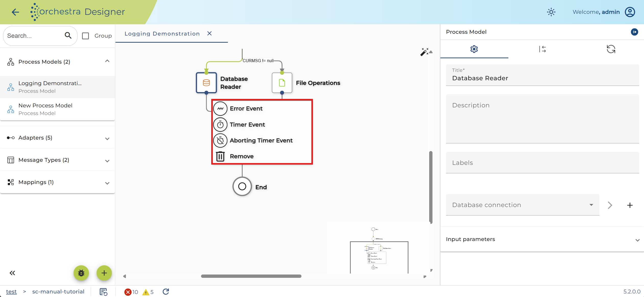Screen dimensions: 644x297
Task: Open the log history icon in status bar
Action: click(x=103, y=292)
